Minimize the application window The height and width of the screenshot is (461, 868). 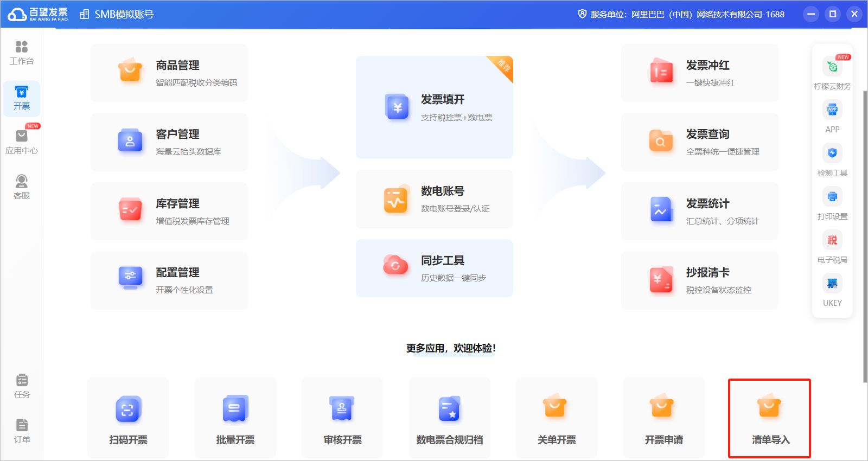810,14
